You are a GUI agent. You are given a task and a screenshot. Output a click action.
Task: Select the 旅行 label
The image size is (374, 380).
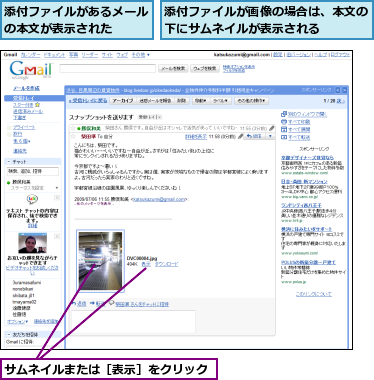pos(17,134)
